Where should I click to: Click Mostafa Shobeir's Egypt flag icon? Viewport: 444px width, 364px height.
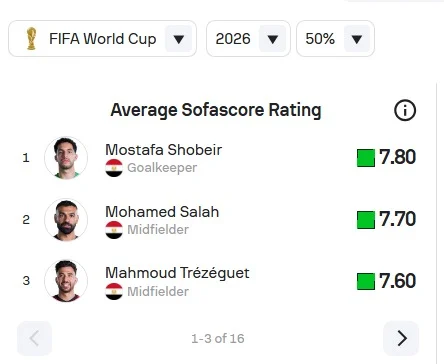click(114, 168)
